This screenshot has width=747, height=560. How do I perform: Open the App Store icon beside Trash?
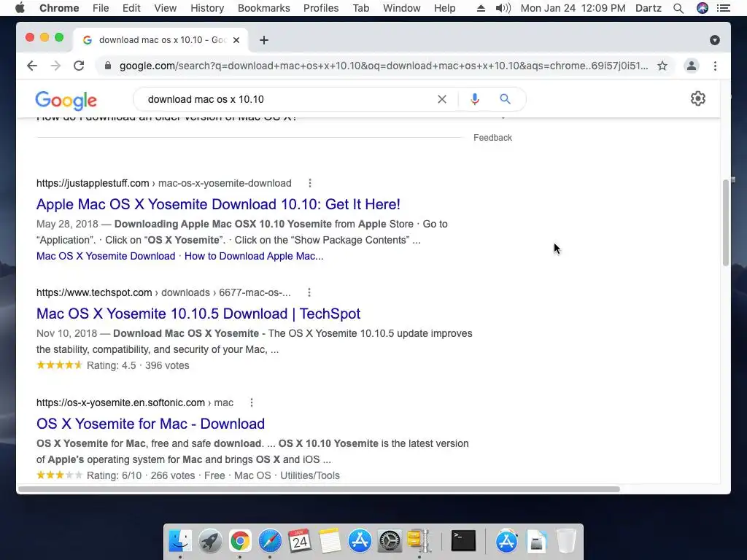tap(506, 541)
